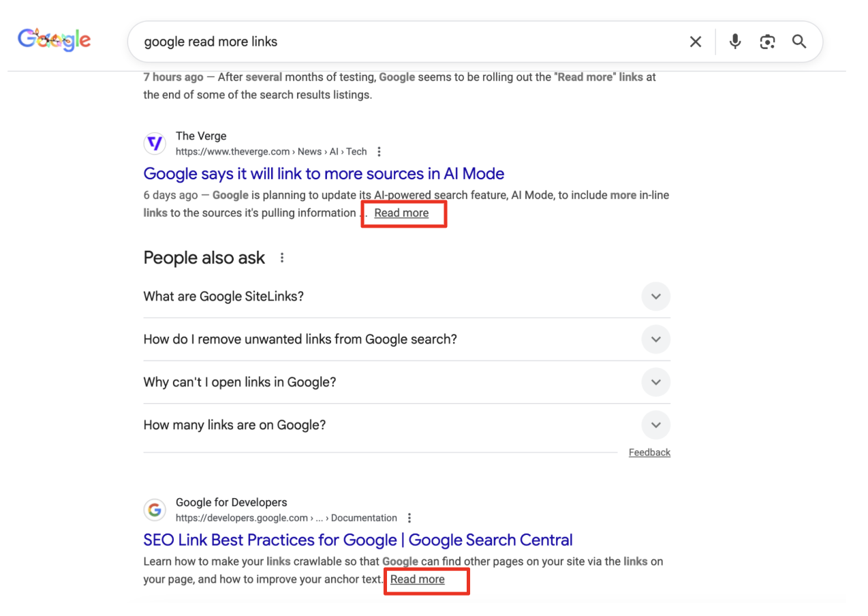The height and width of the screenshot is (616, 868).
Task: Open the result titled 'Google says it will link to more sources in AI Mode'
Action: click(324, 174)
